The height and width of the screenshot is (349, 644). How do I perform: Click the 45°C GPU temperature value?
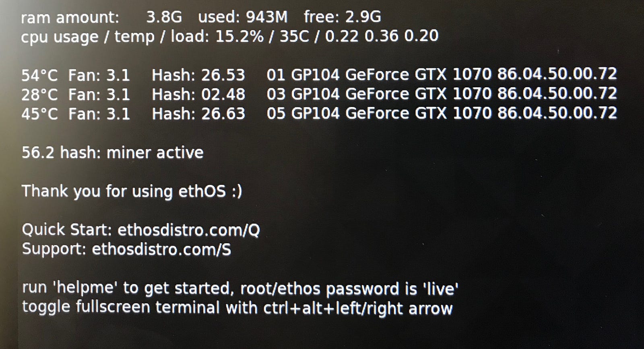click(39, 114)
